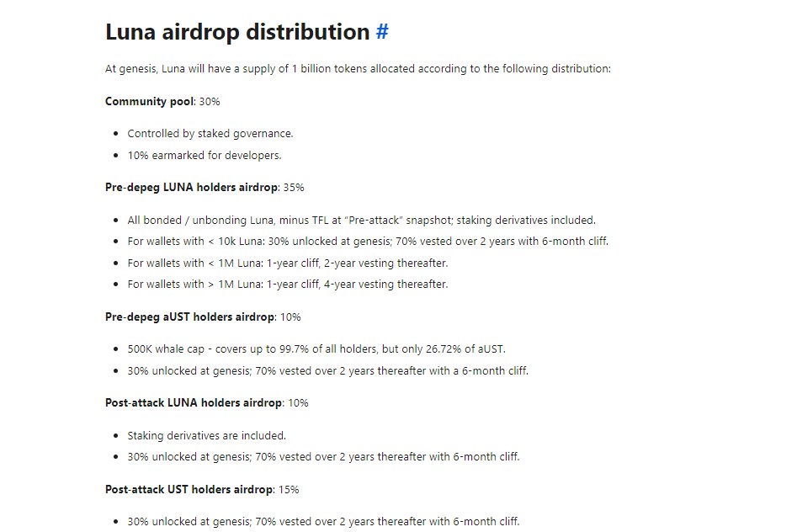
Task: Click the 500K whale cap bullet text
Action: tap(316, 348)
